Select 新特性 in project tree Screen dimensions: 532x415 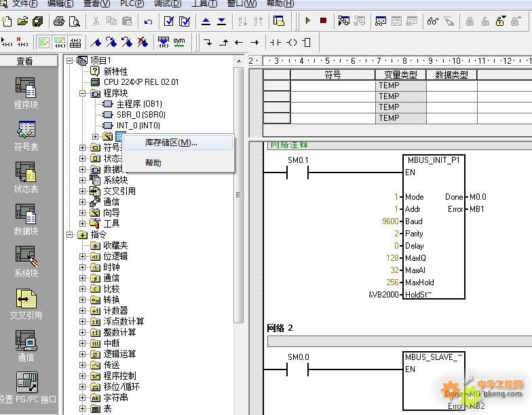[x=115, y=71]
